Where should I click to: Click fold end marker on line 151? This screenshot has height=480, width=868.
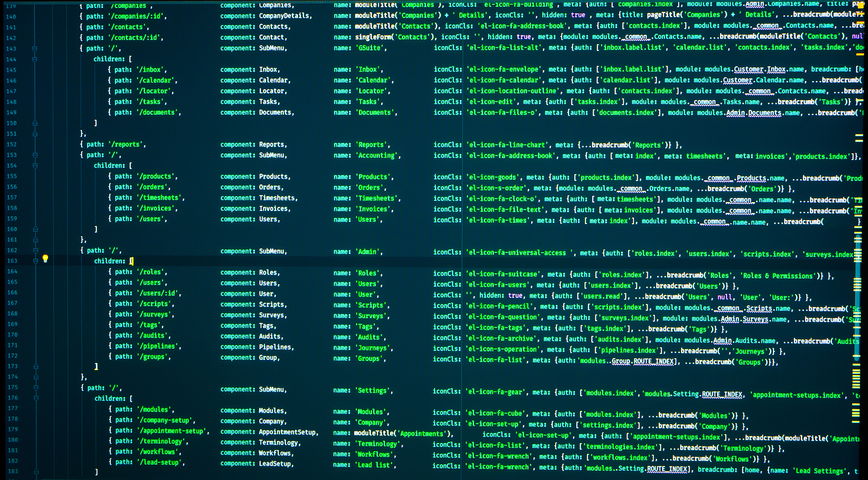click(x=35, y=134)
